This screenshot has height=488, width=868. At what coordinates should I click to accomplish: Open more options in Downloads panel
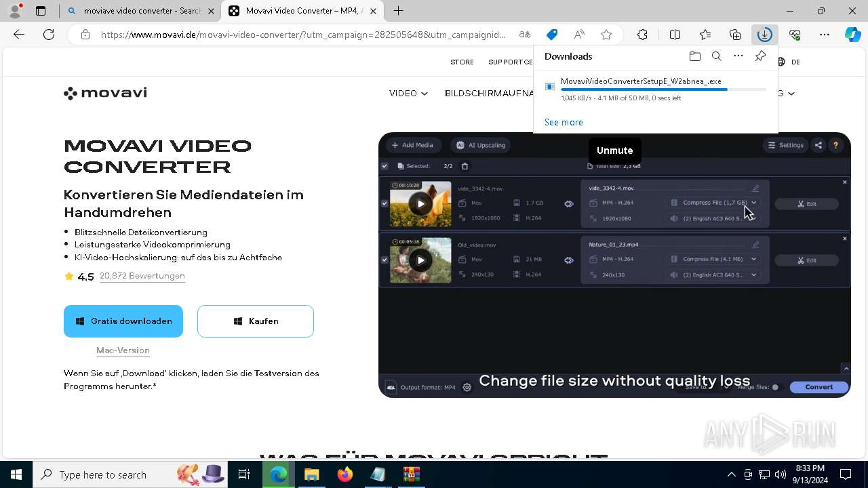[738, 56]
